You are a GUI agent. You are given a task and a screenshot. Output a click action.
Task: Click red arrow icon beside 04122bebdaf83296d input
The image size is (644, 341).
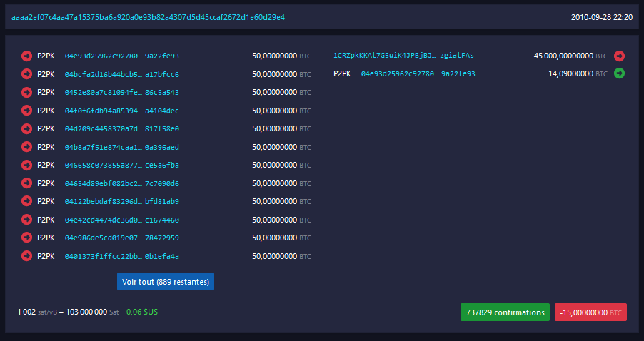[x=26, y=201]
